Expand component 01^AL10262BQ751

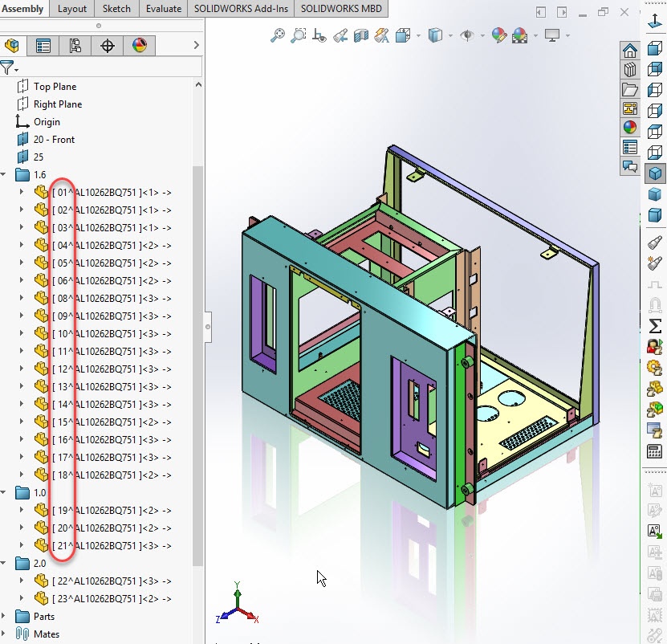pos(21,192)
